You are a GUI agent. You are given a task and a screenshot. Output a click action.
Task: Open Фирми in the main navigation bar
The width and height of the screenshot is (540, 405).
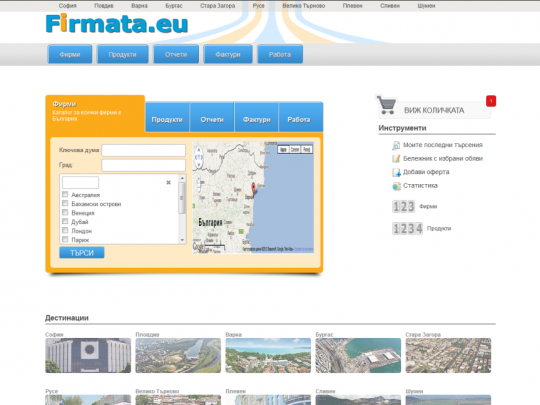[x=70, y=54]
